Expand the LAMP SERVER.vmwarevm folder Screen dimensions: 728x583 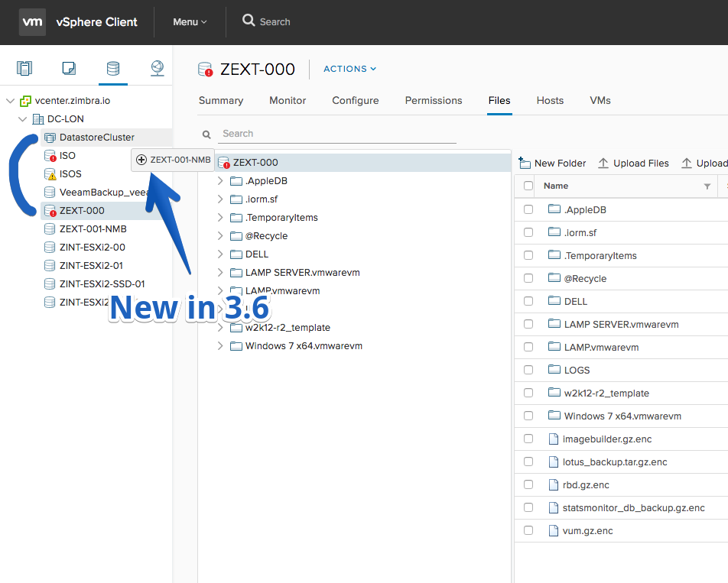220,273
